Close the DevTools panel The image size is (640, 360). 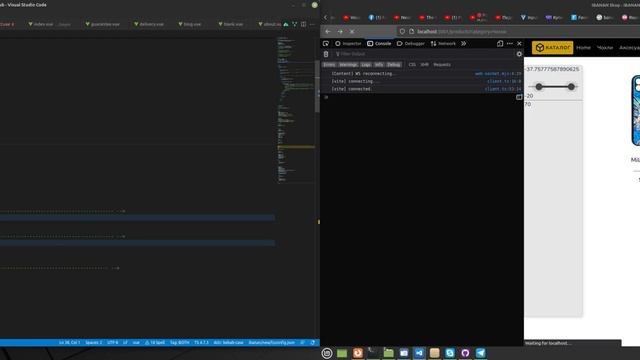pyautogui.click(x=519, y=44)
